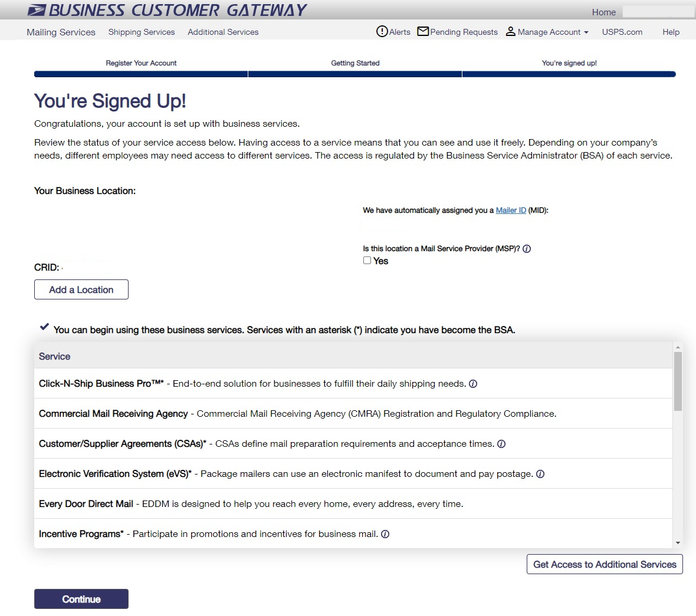Select the Incentive Programs row
Screen dimensions: 696x616
(353, 534)
